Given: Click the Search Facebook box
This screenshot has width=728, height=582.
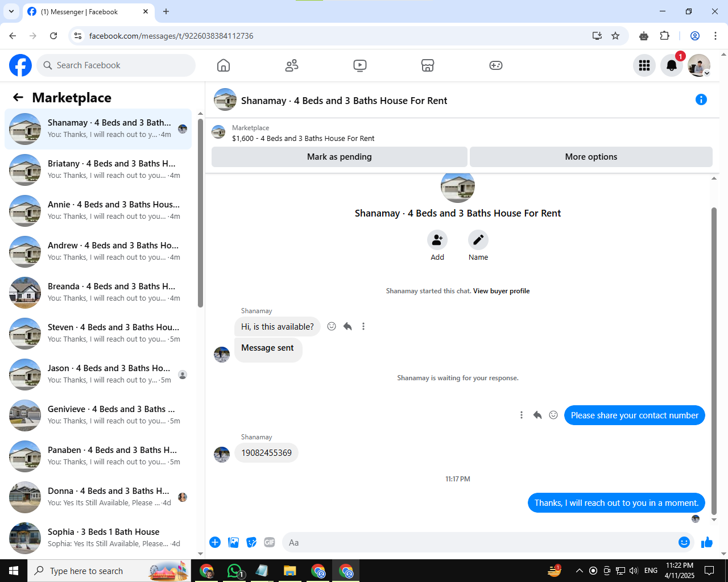Looking at the screenshot, I should click(116, 65).
